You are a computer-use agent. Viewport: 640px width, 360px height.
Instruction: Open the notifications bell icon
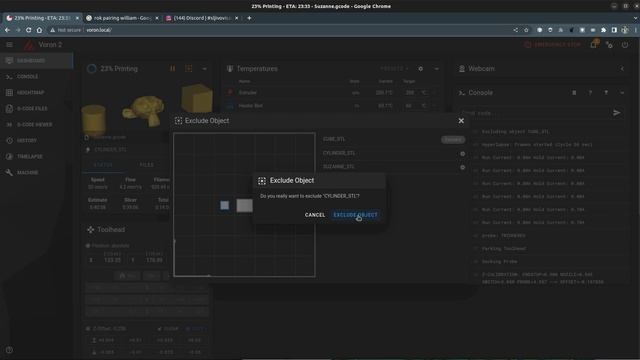[x=594, y=44]
